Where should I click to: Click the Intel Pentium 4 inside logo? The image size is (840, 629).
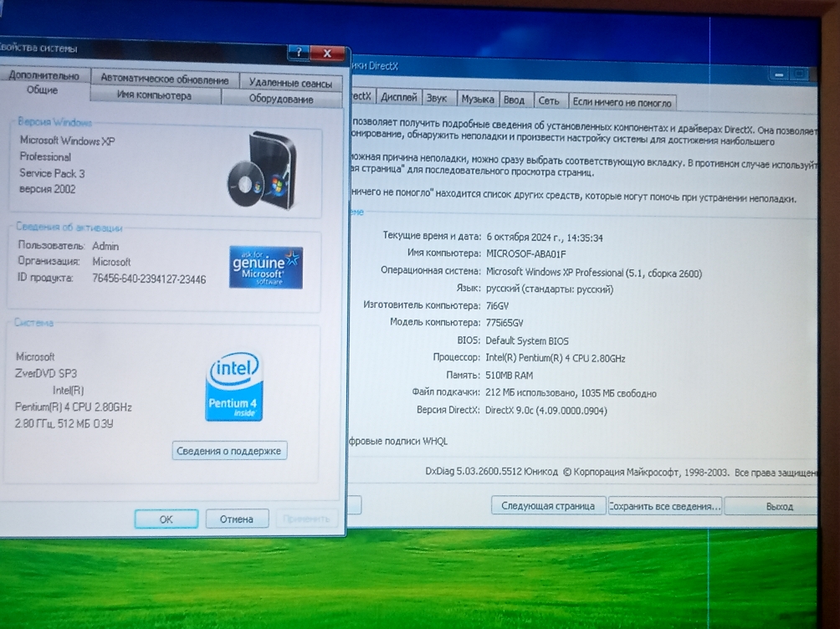pos(233,386)
